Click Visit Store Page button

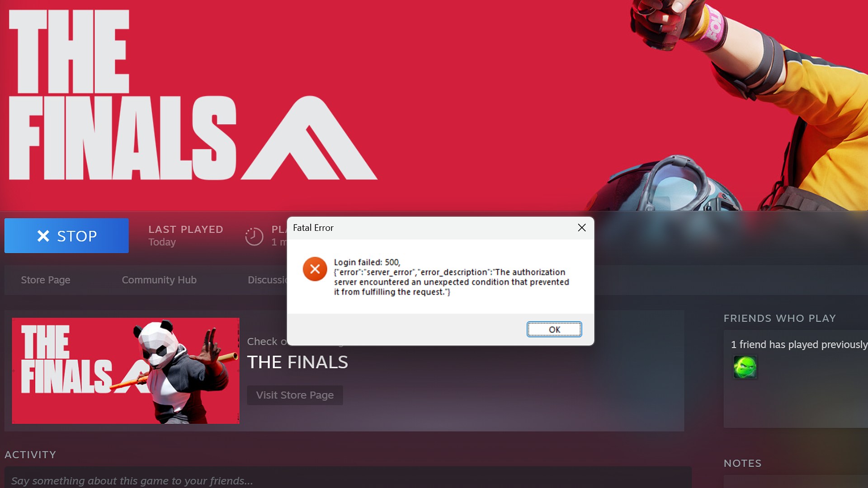pyautogui.click(x=294, y=394)
